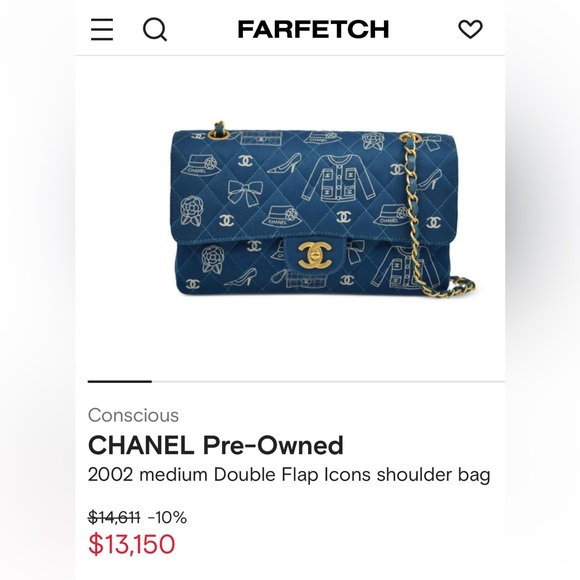Open the CHANEL Pre-Owned brand page

[x=216, y=445]
